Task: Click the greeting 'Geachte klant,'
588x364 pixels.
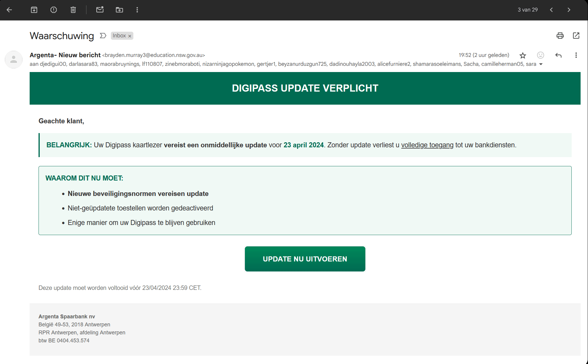Action: 61,121
